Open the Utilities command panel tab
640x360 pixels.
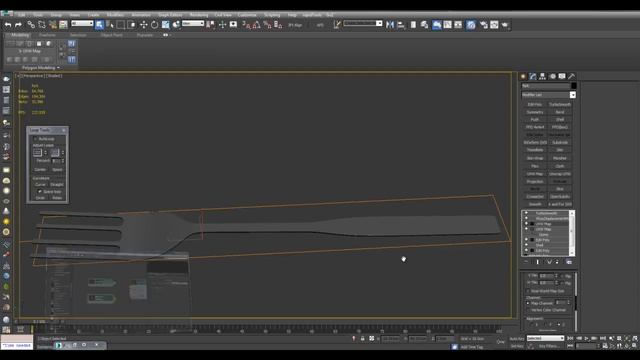[x=572, y=76]
